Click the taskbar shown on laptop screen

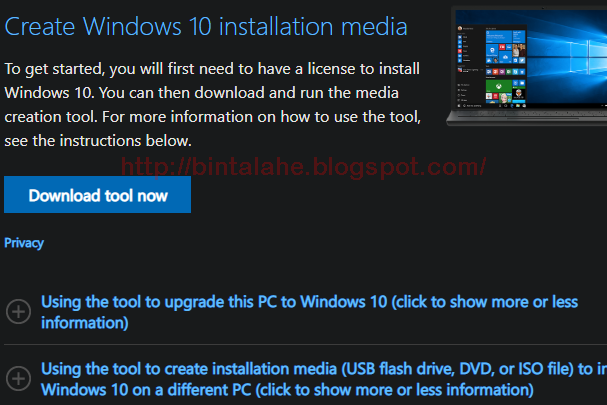(532, 106)
